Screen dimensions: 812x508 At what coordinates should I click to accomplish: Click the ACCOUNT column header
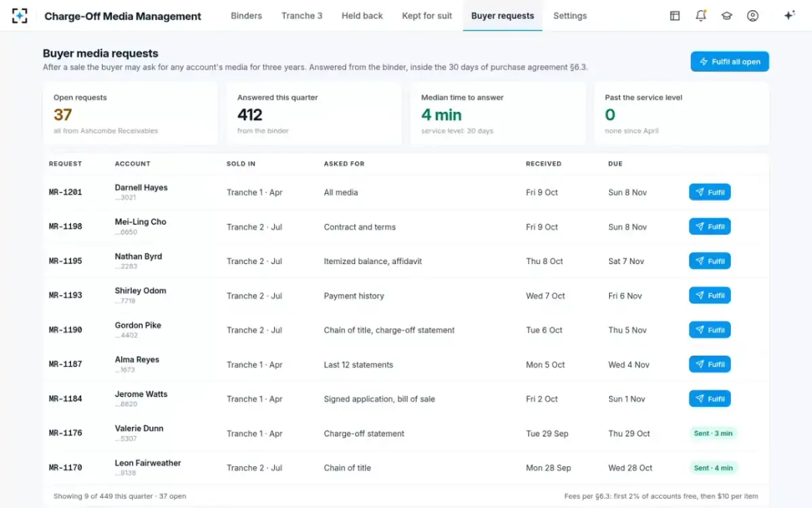click(133, 164)
